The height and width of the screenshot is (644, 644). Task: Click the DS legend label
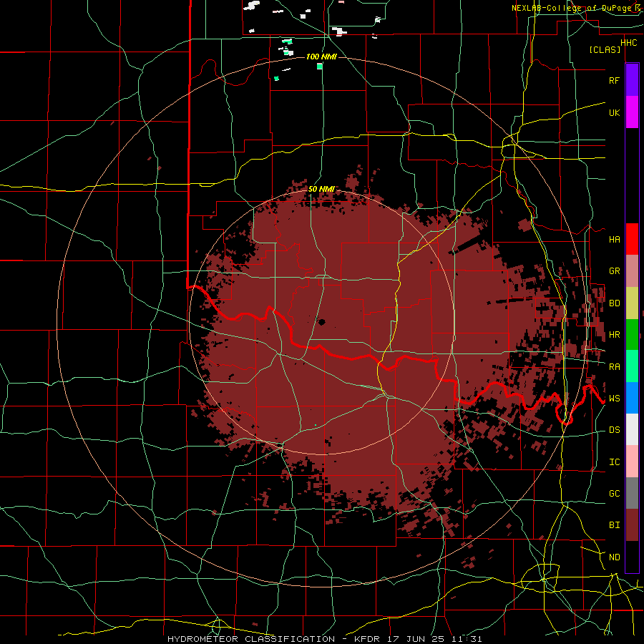(614, 430)
